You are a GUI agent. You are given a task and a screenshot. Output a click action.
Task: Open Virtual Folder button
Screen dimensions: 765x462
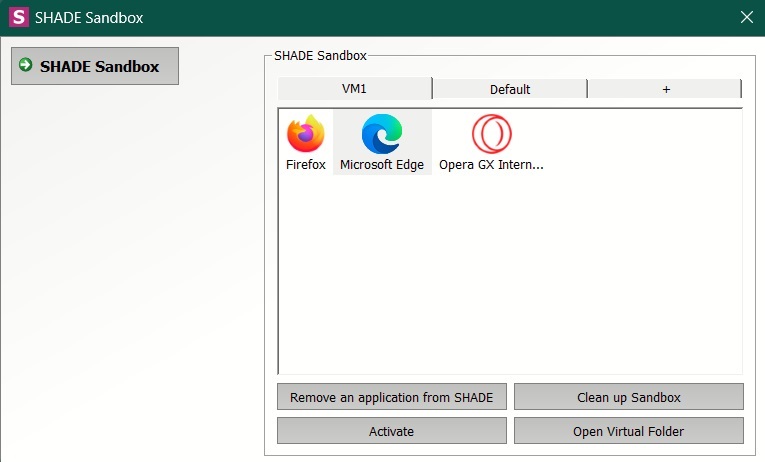(629, 431)
